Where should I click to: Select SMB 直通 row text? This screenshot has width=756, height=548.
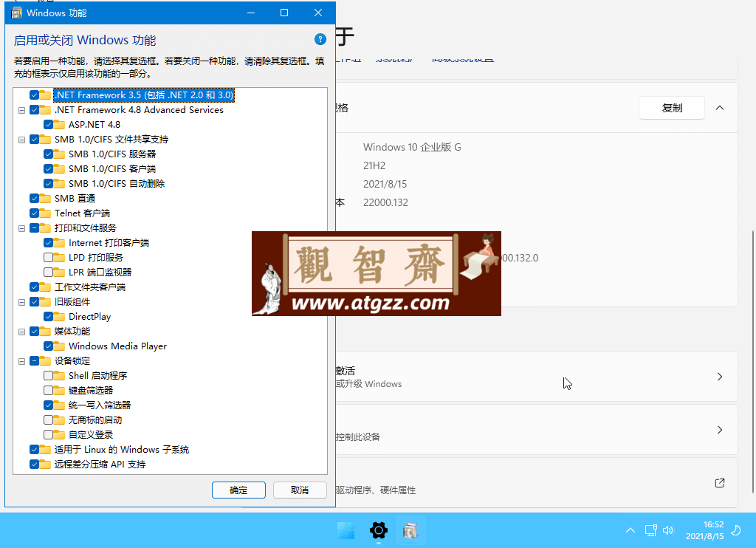(75, 198)
